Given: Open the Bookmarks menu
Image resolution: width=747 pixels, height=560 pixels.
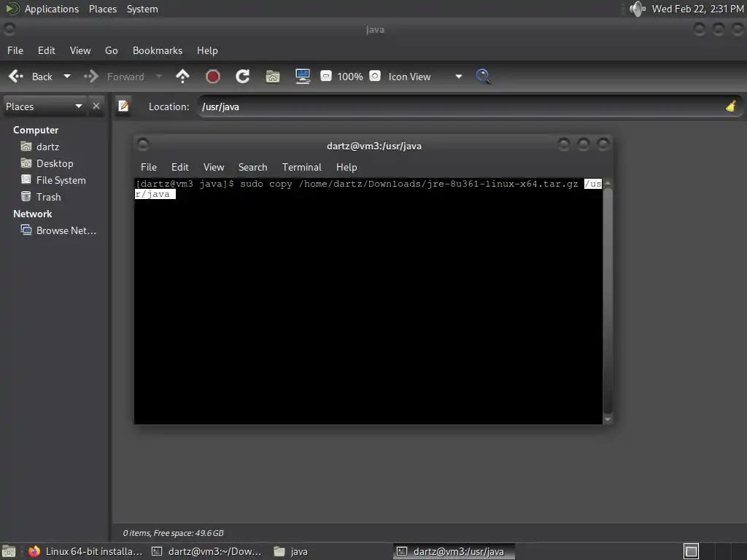Looking at the screenshot, I should [158, 50].
